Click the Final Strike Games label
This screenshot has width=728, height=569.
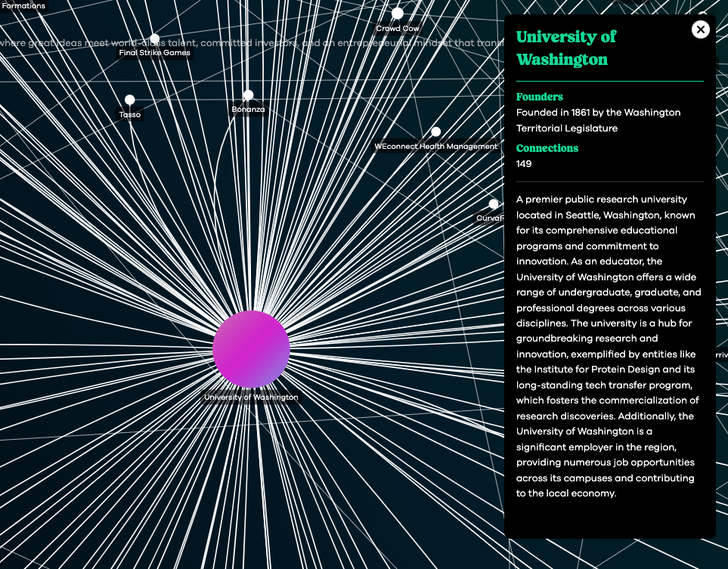155,53
